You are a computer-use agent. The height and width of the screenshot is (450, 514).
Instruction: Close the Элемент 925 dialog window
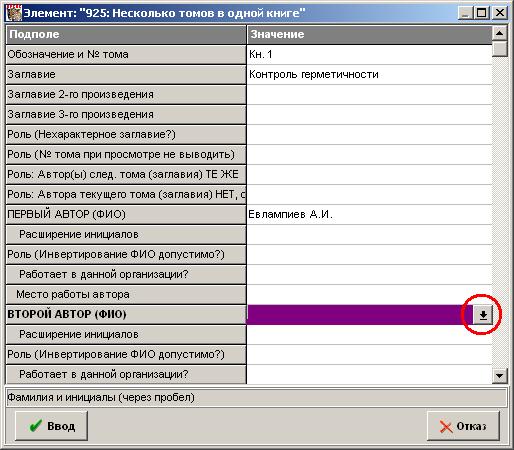[x=500, y=13]
